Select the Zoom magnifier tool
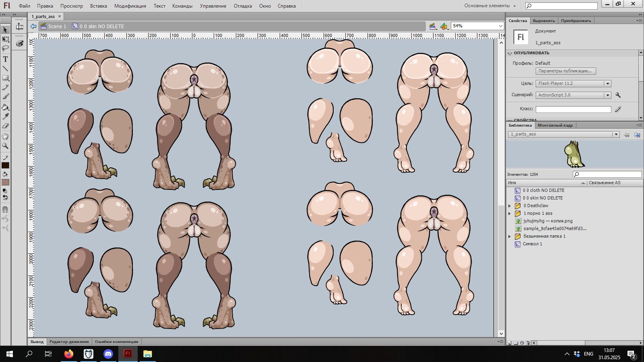The image size is (644, 362). (x=5, y=146)
